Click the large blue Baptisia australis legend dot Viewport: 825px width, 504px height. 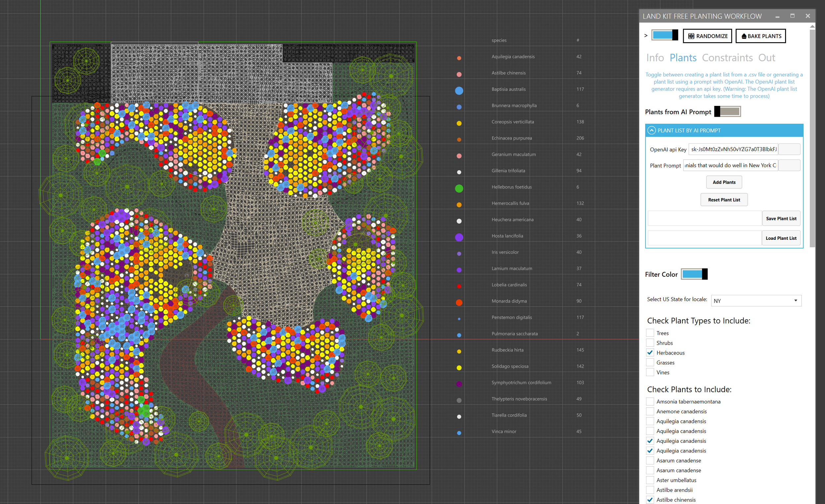click(459, 90)
